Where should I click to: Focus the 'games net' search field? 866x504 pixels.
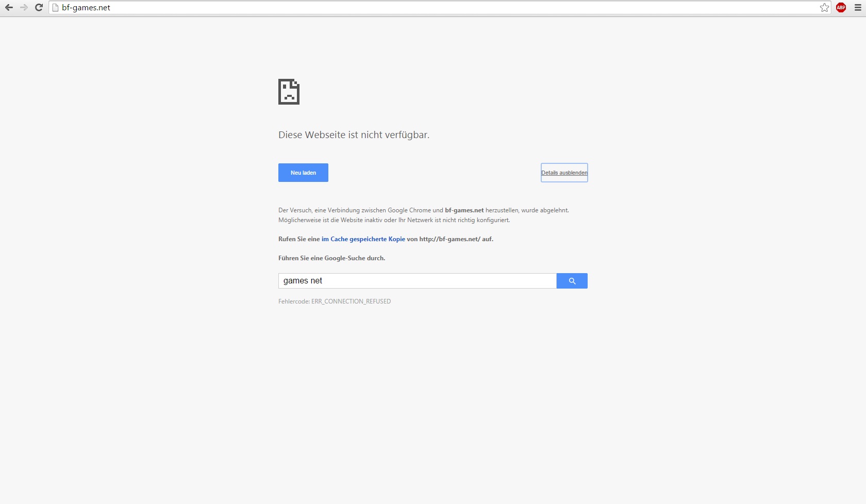(417, 281)
